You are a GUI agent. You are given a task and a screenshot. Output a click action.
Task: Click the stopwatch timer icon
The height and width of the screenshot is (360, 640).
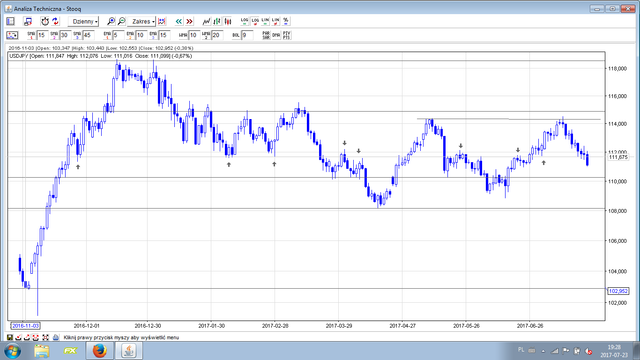coord(45,21)
